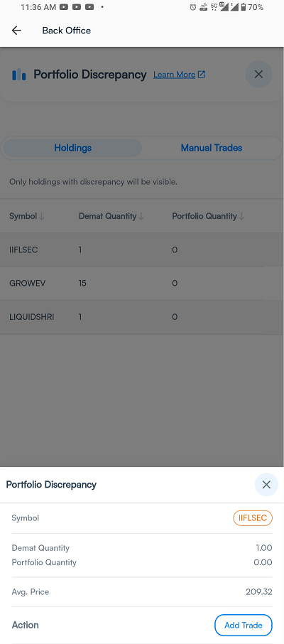Dismiss the Portfolio Discrepancy header card
This screenshot has height=644, width=284.
pos(258,75)
